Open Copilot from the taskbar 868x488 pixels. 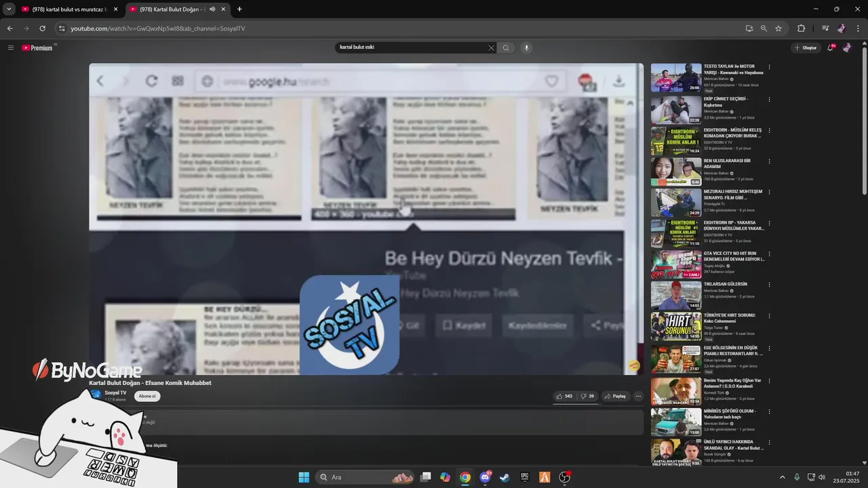[x=445, y=477]
